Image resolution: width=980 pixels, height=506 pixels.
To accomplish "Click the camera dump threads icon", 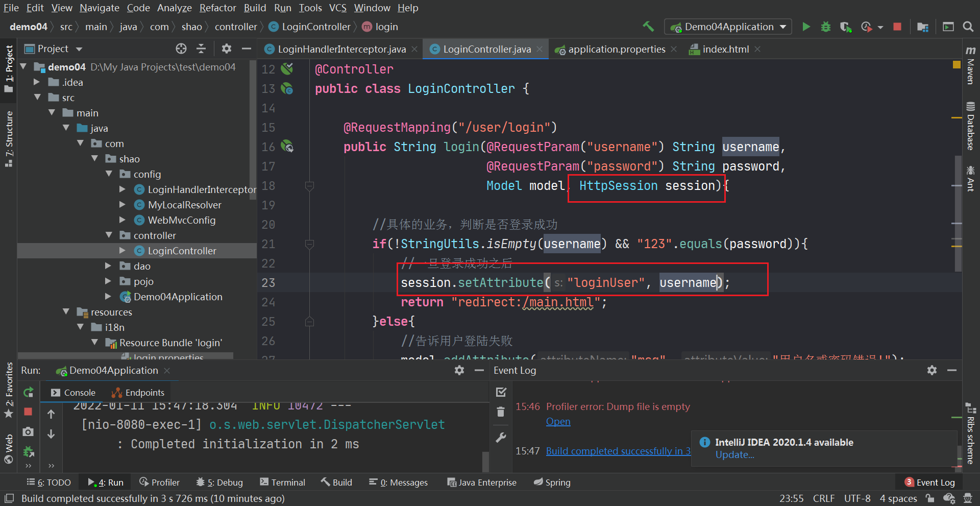I will 28,432.
